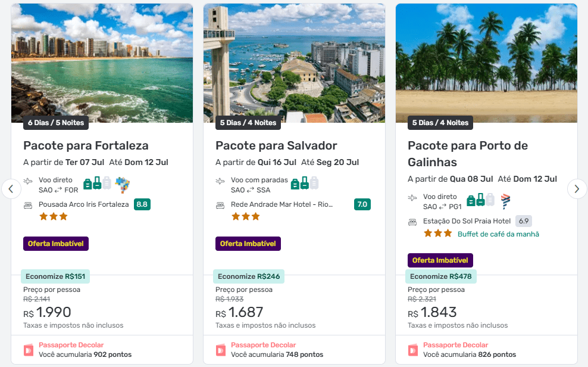Select the Pacote para Salvador title

click(x=276, y=146)
